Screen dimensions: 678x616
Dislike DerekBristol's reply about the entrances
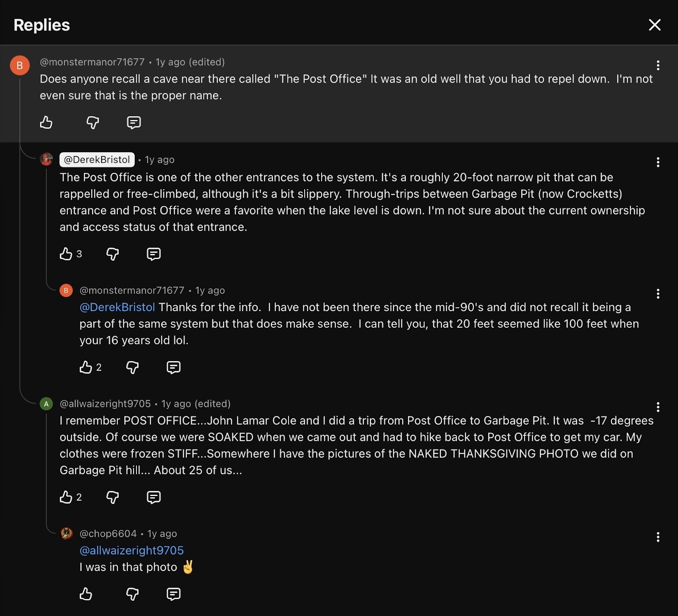click(112, 254)
